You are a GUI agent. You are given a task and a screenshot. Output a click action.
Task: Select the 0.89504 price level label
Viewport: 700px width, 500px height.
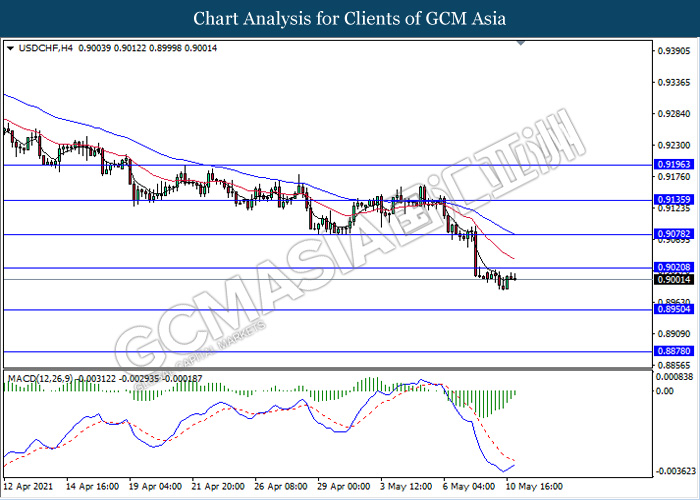[674, 309]
